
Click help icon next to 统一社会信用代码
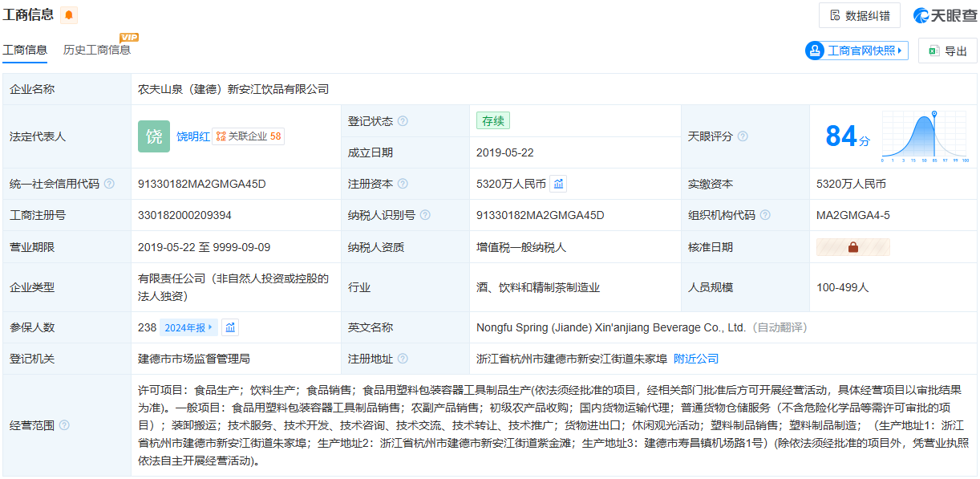pos(109,184)
